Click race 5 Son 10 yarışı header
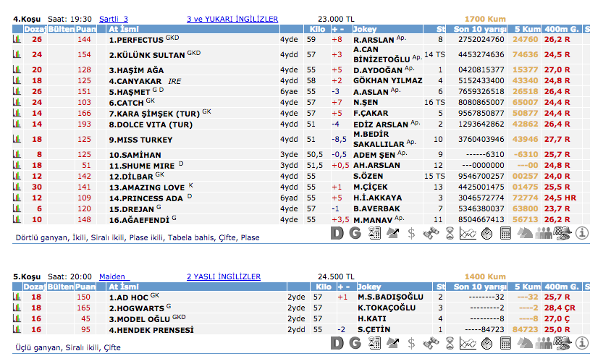This screenshot has height=364, width=611. click(x=480, y=287)
